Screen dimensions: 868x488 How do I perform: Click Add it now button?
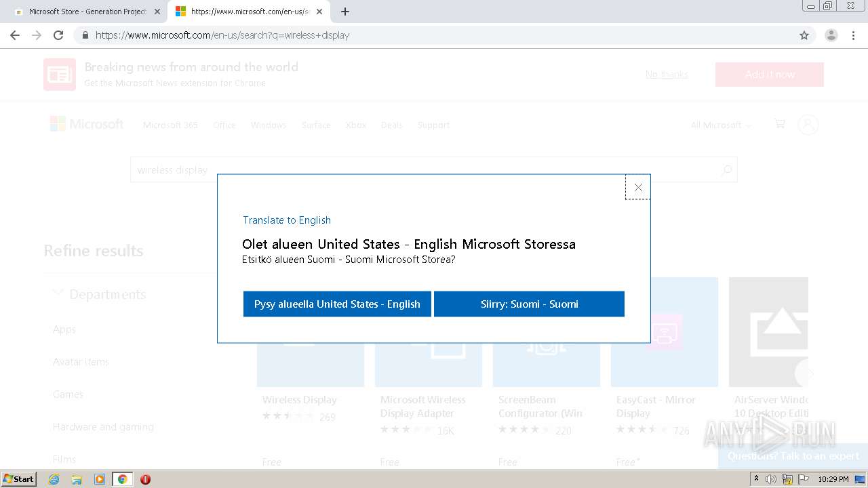769,75
